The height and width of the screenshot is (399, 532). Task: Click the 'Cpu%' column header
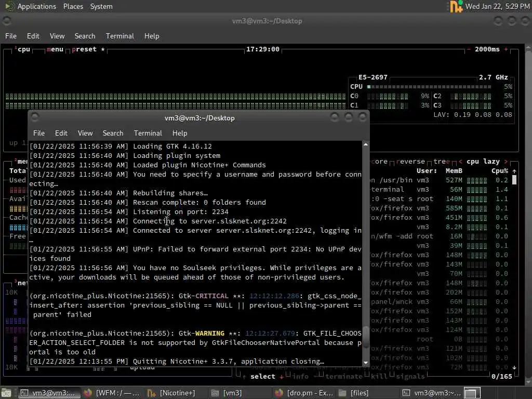tap(500, 171)
